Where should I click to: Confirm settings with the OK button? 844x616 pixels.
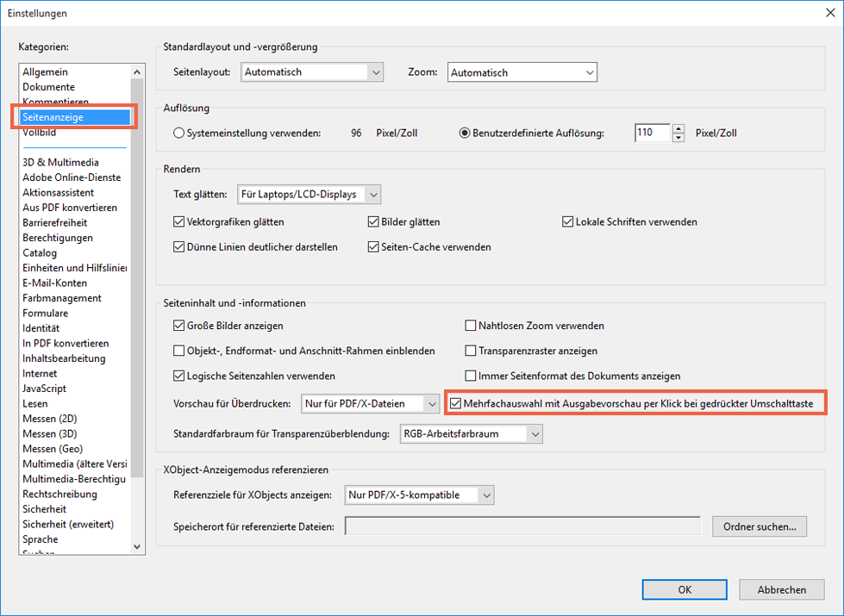click(685, 589)
